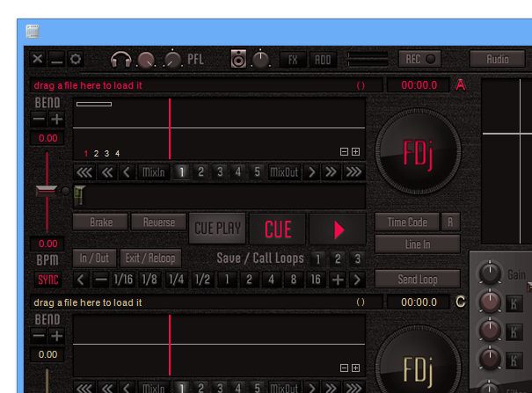This screenshot has width=532, height=393.
Task: Click first K kill button in mixer
Action: 514,304
